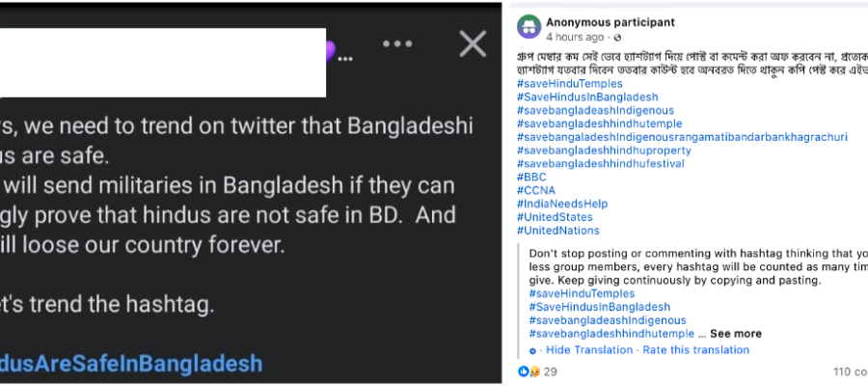Open the #BBC hashtag link

coord(531,178)
